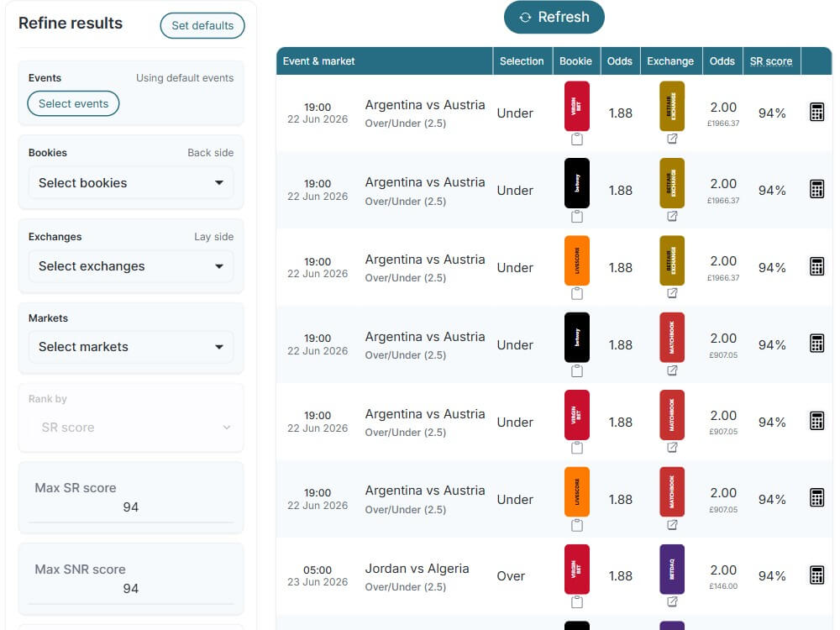Click the £146.00 liquidity value

[x=723, y=586]
